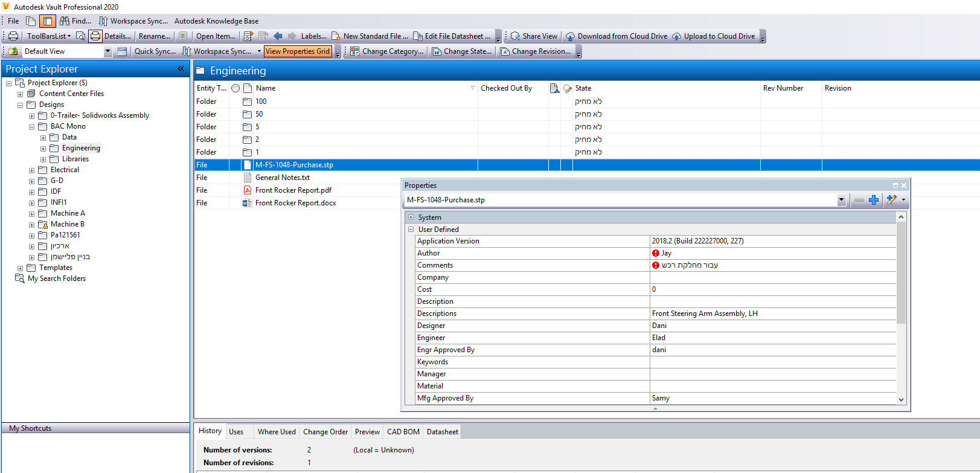The width and height of the screenshot is (980, 473).
Task: Click the vault status circle column header
Action: pyautogui.click(x=235, y=88)
